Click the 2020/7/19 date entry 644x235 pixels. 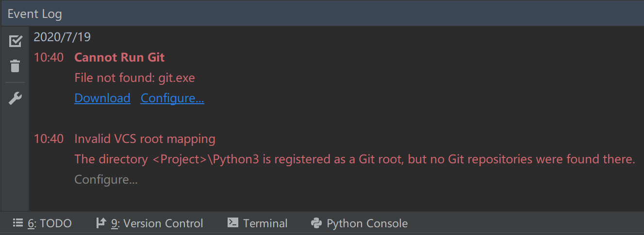coord(62,37)
